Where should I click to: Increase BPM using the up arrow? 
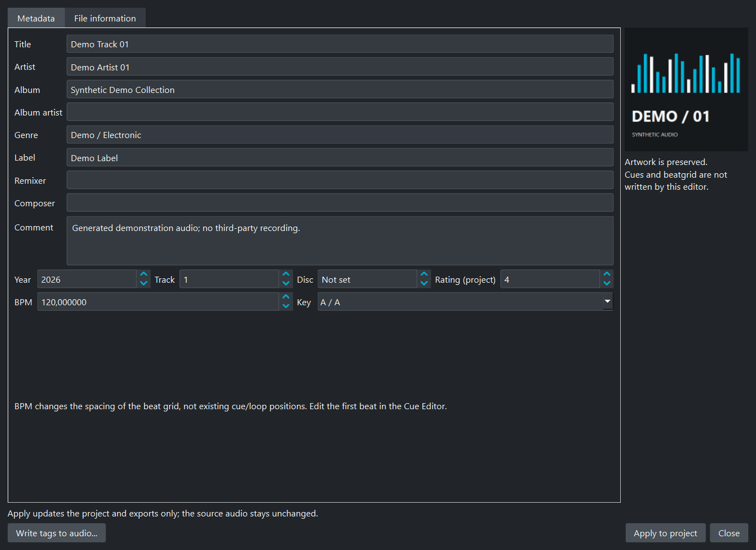[x=286, y=297]
